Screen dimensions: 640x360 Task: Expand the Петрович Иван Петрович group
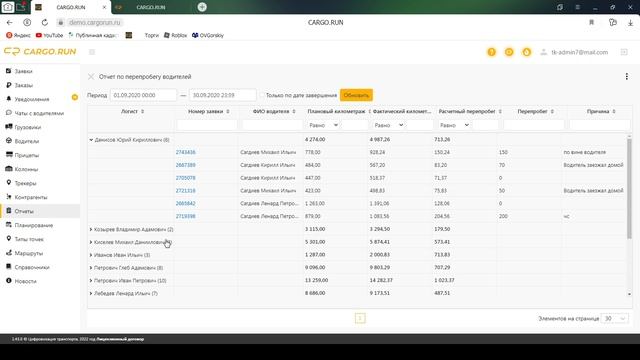point(91,281)
